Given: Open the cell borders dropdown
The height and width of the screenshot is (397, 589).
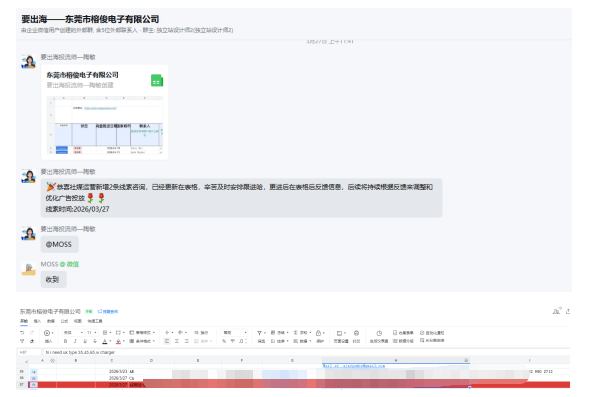Looking at the screenshot, I should click(107, 332).
